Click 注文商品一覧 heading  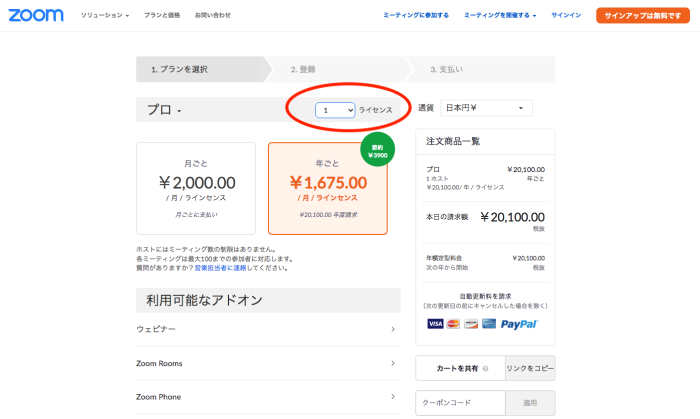pos(453,141)
